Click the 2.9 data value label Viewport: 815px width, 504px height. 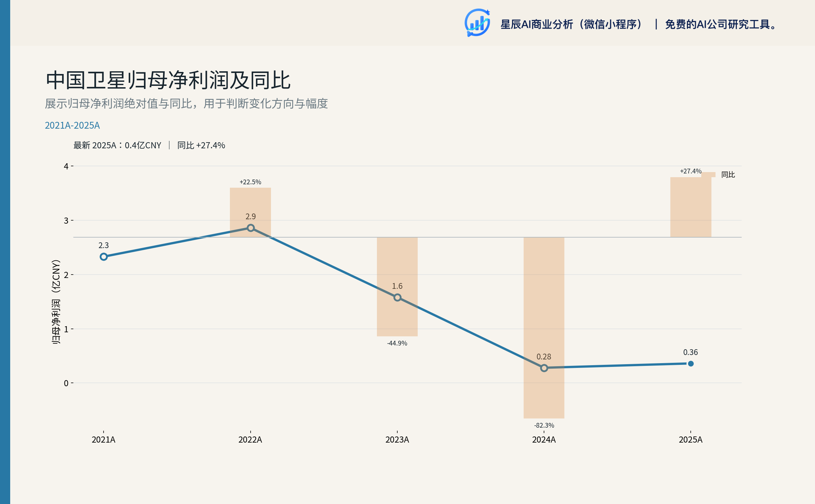(x=251, y=217)
